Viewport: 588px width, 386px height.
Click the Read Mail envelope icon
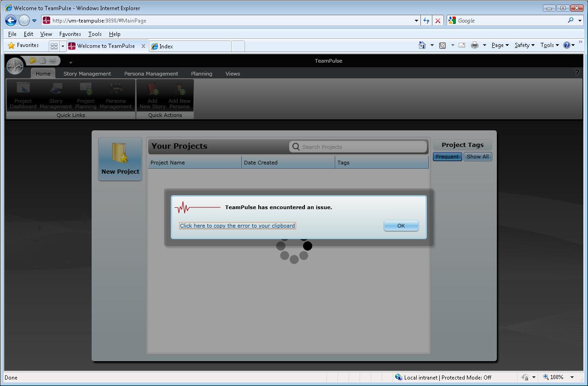click(462, 45)
